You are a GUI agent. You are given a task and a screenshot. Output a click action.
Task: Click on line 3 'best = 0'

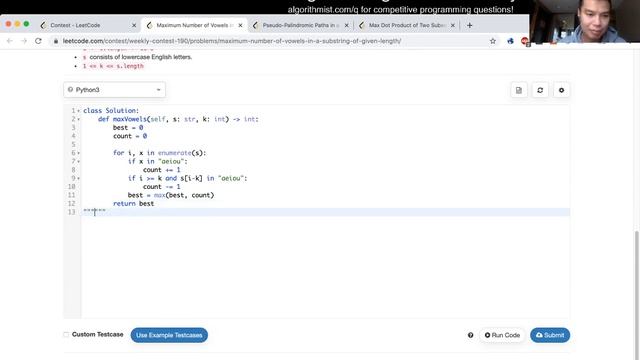click(x=128, y=128)
